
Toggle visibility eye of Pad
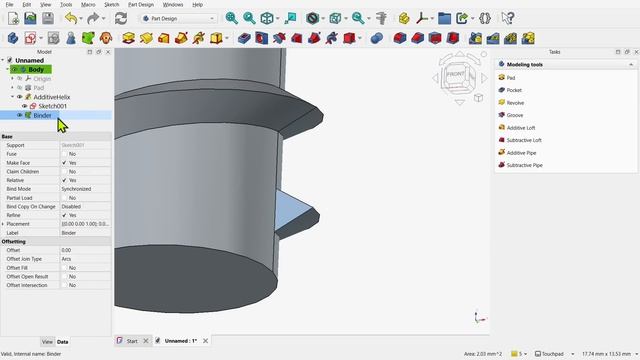[x=20, y=88]
